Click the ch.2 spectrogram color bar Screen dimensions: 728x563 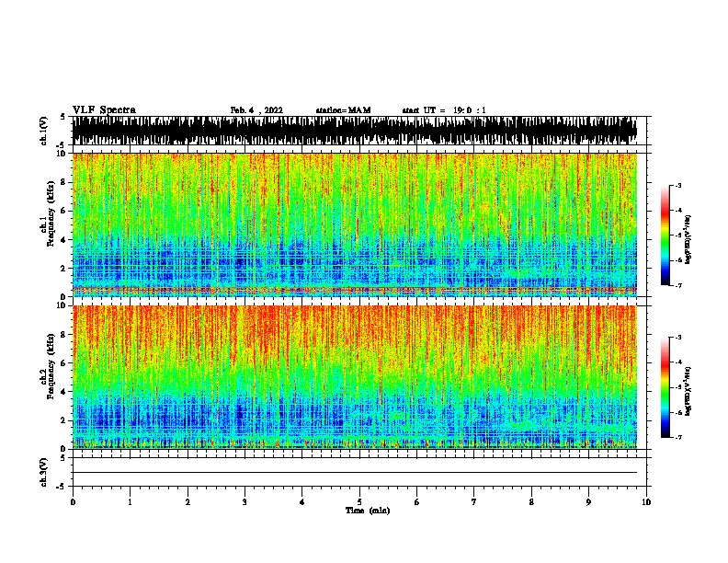tap(665, 387)
